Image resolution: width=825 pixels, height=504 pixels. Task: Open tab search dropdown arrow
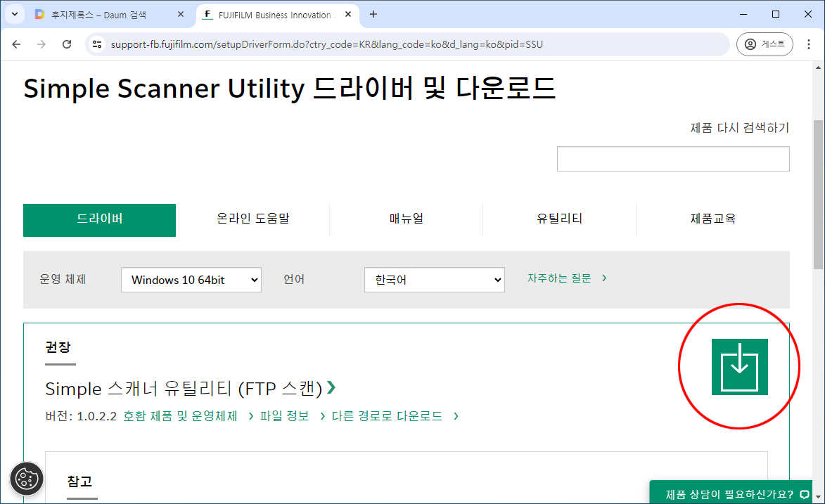coord(15,14)
